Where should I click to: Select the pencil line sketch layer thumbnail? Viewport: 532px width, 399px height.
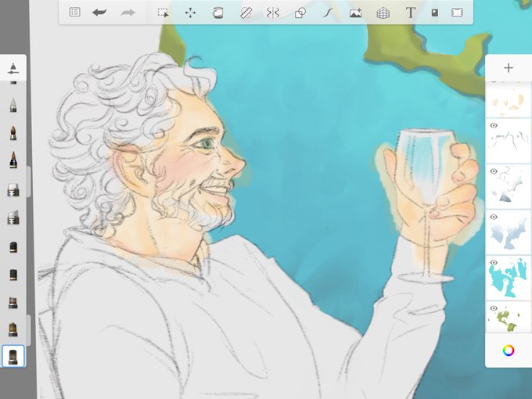pyautogui.click(x=509, y=140)
